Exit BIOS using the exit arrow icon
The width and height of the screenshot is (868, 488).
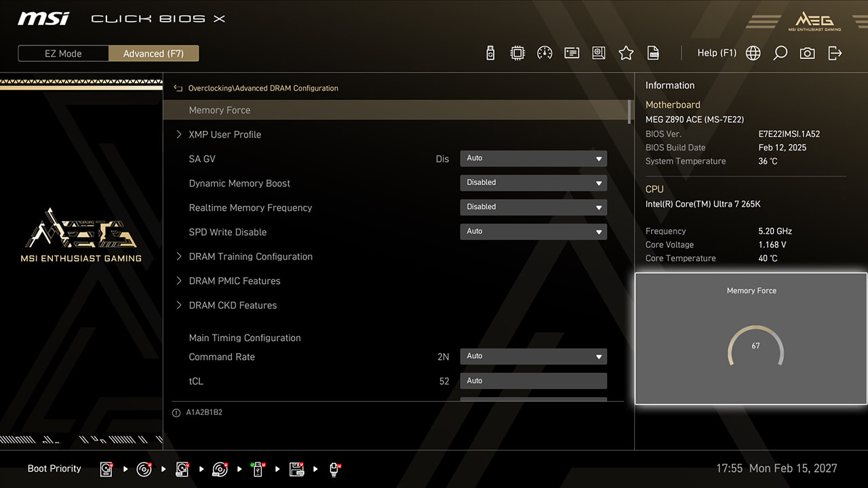[x=835, y=53]
